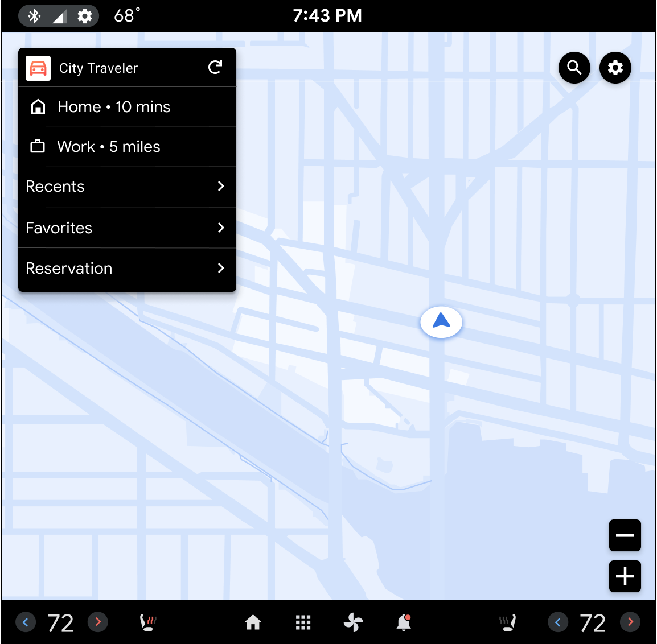
Task: Refresh City Traveler route info
Action: click(215, 67)
